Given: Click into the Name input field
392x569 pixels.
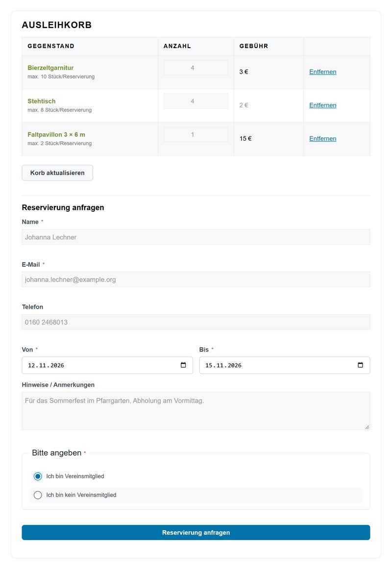Looking at the screenshot, I should pos(196,237).
